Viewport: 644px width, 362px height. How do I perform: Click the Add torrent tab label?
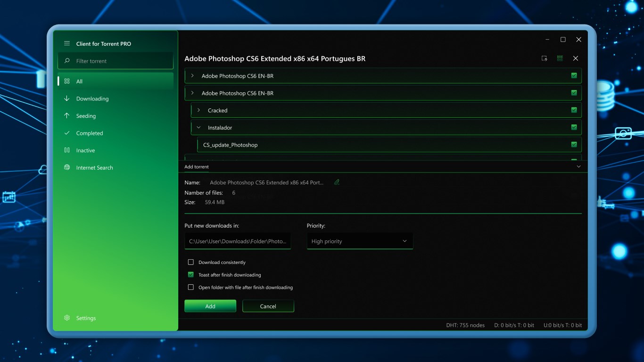click(197, 167)
